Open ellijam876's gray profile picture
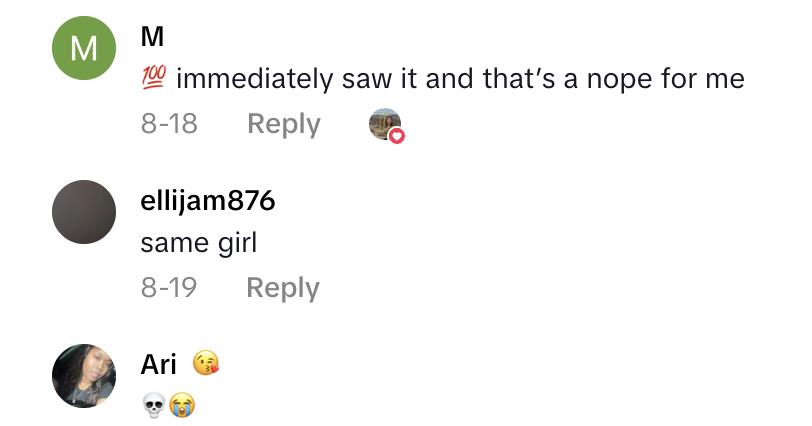Screen dimensions: 812x426 [84, 212]
